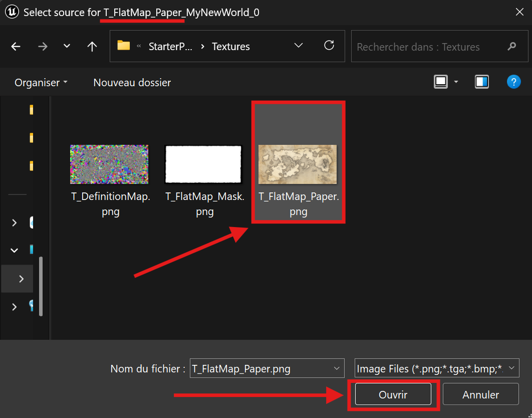Select the T_FlatMap_Mask.png thumbnail

tap(203, 164)
